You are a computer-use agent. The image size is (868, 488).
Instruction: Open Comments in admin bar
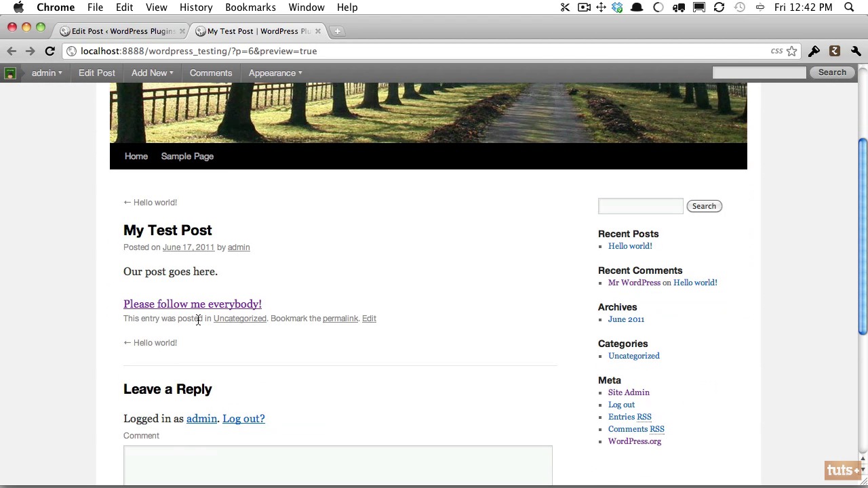[x=211, y=73]
